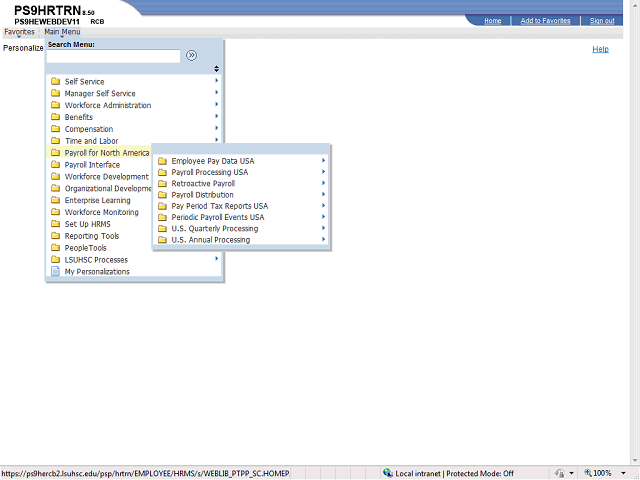Expand the LSUHSC Processes submenu arrow
Viewport: 640px width, 480px height.
(216, 259)
